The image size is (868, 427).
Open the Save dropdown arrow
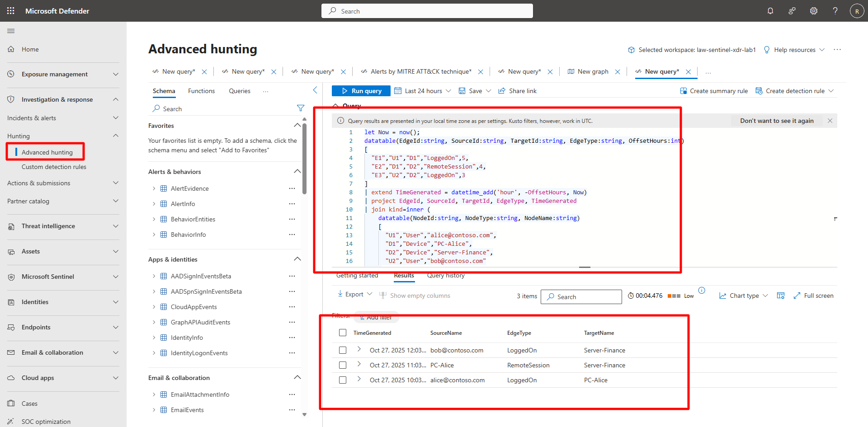489,91
